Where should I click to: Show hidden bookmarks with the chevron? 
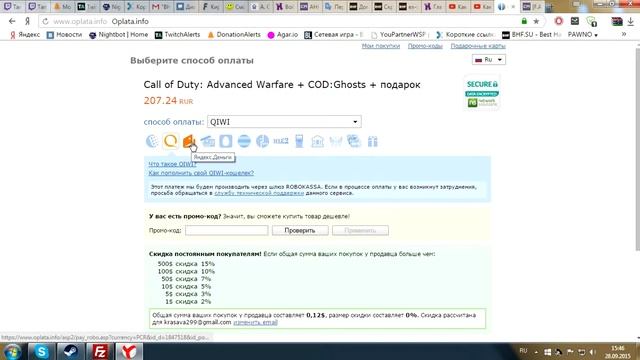pos(624,35)
